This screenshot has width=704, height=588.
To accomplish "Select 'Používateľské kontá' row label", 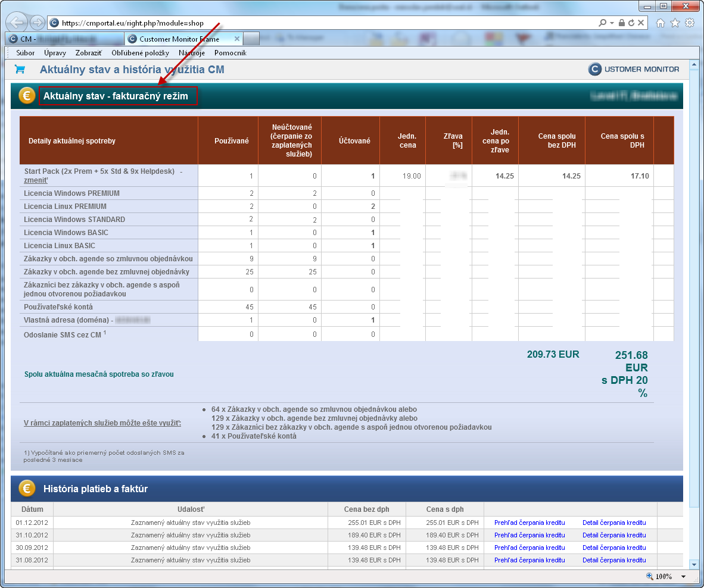I will tap(58, 307).
